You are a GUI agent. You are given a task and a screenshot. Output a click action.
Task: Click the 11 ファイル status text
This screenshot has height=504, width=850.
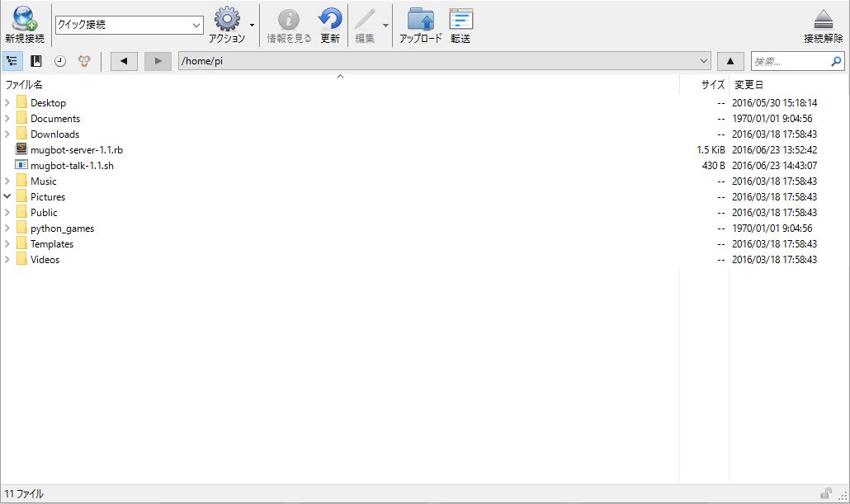24,494
